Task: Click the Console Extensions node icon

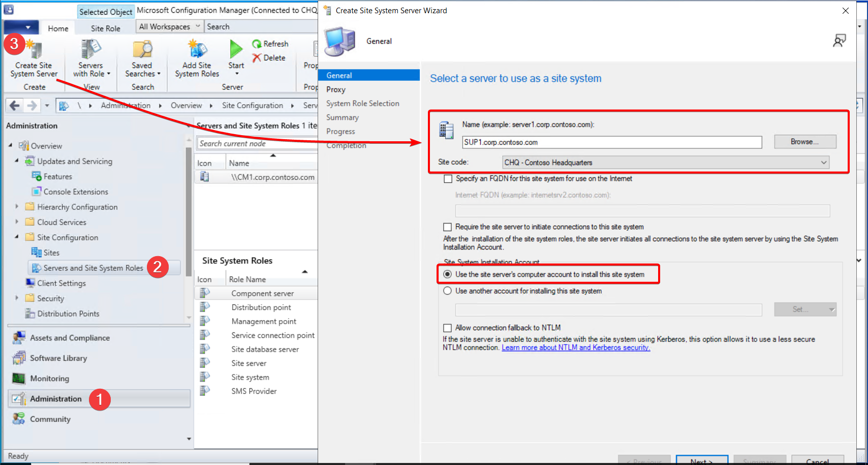Action: click(x=37, y=192)
